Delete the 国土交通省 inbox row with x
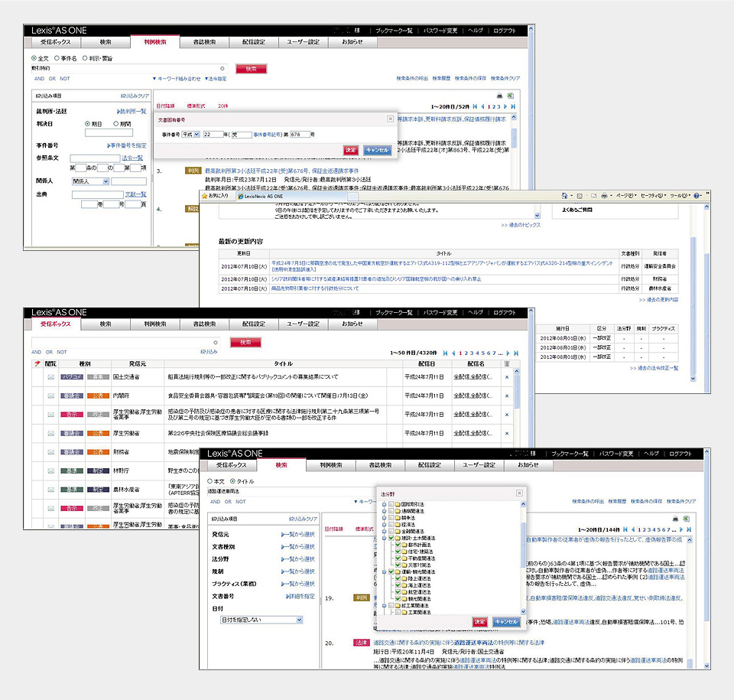Screen dimensions: 734x700 pos(507,377)
